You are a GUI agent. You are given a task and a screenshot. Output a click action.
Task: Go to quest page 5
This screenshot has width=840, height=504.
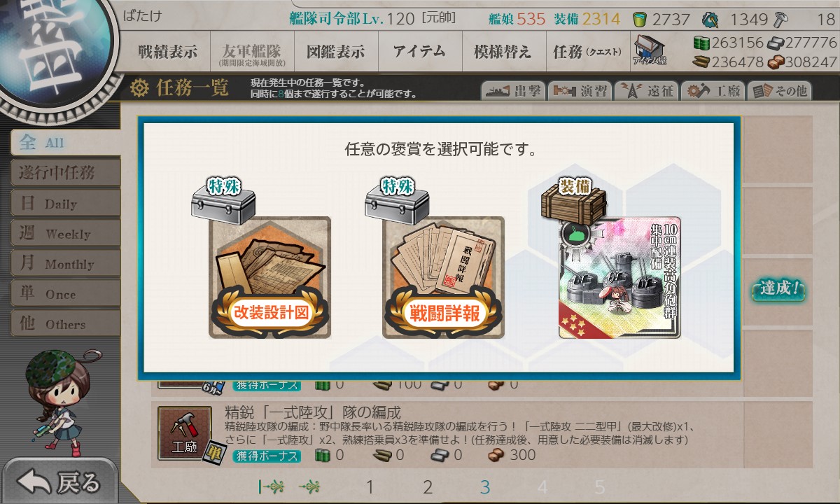[x=600, y=487]
